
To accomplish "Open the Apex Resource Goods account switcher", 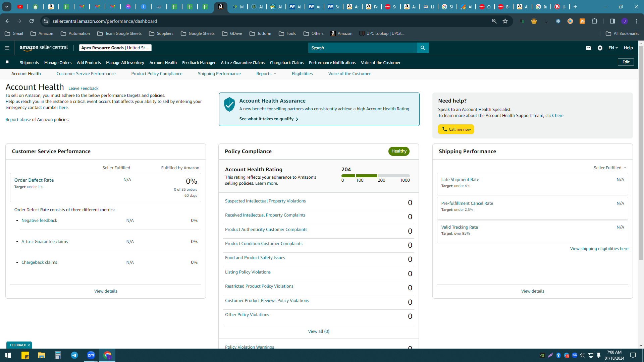I will click(x=115, y=48).
